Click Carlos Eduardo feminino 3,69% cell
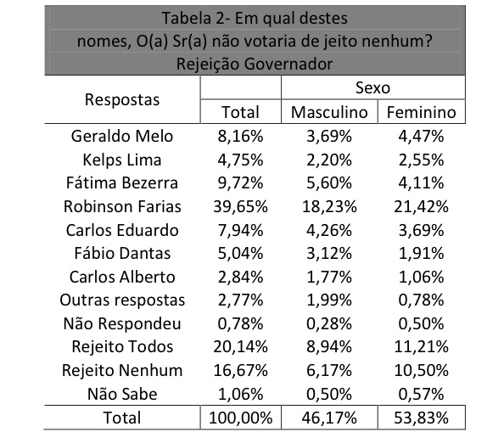 point(422,231)
